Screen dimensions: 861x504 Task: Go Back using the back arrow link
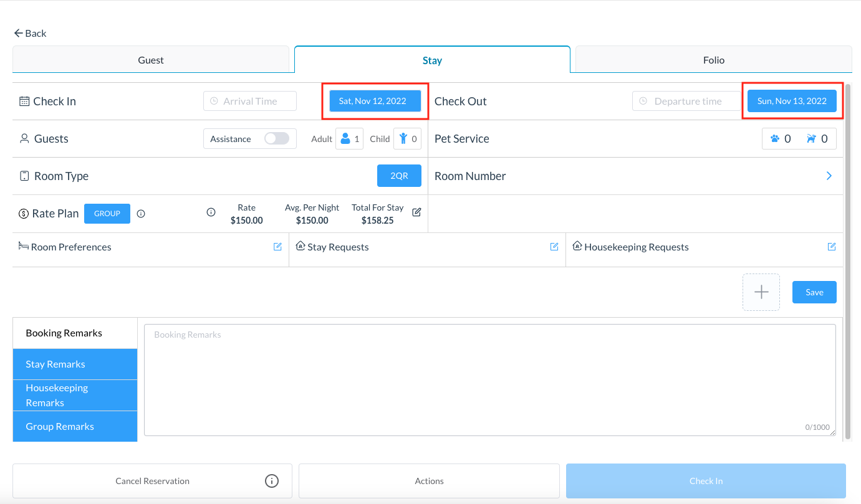tap(29, 33)
